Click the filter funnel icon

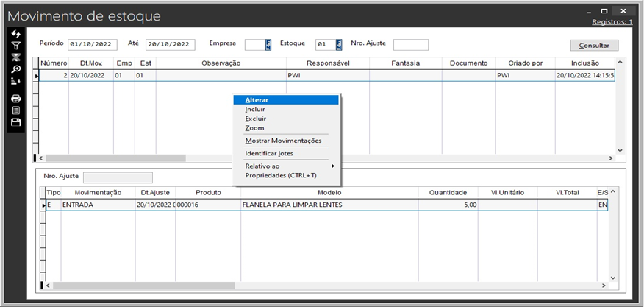coord(15,46)
